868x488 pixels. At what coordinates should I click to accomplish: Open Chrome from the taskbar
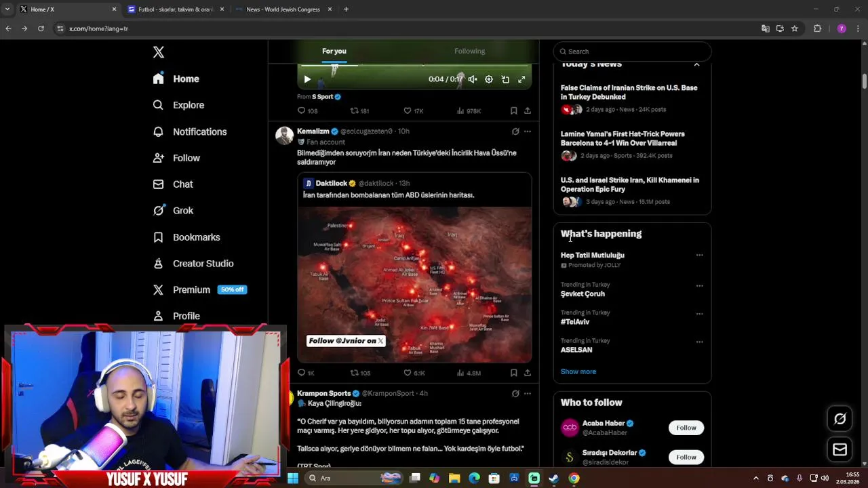[574, 478]
